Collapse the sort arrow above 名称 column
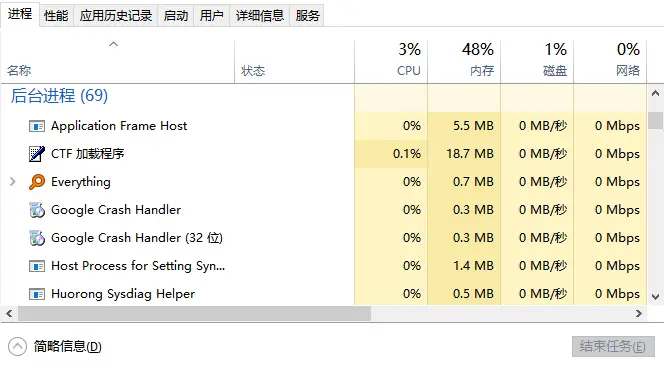Screen dimensions: 664x371 pyautogui.click(x=113, y=44)
